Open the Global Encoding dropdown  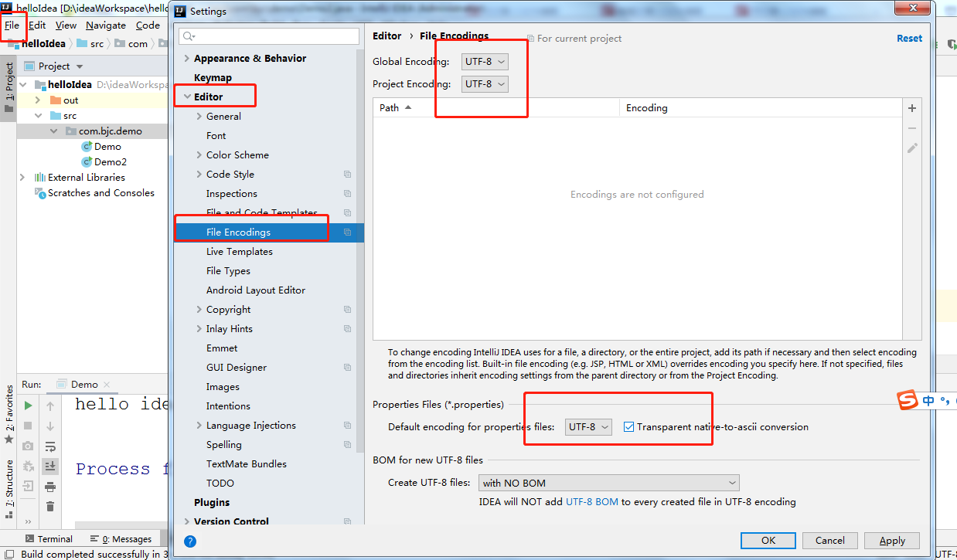(x=485, y=62)
